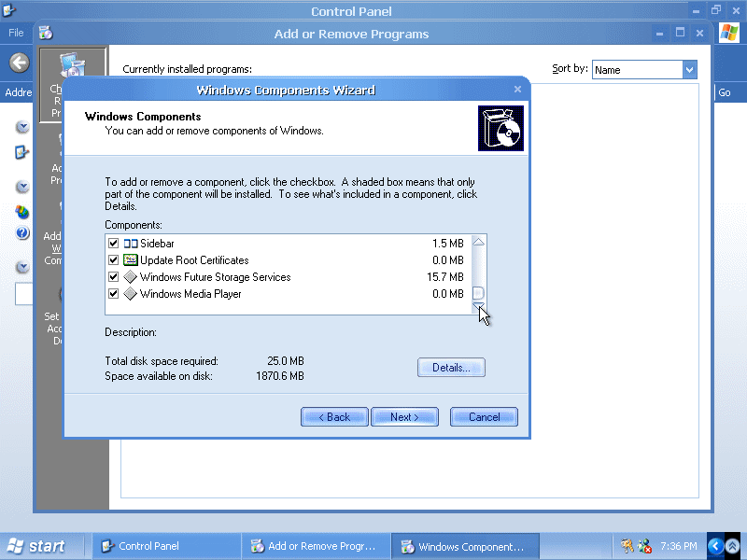Click the components list scroll down arrow
The image size is (747, 560).
[x=478, y=307]
